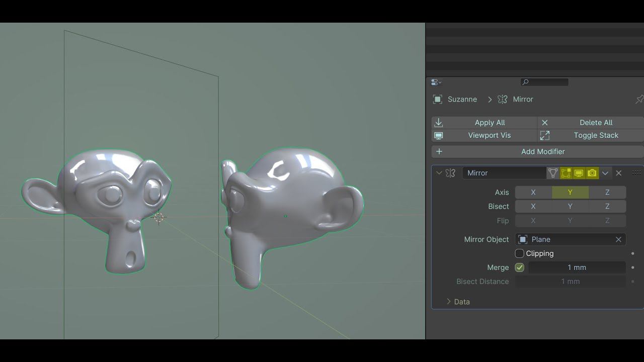Click the breadcrumb chevron after Suzanne
This screenshot has width=644, height=362.
[490, 100]
